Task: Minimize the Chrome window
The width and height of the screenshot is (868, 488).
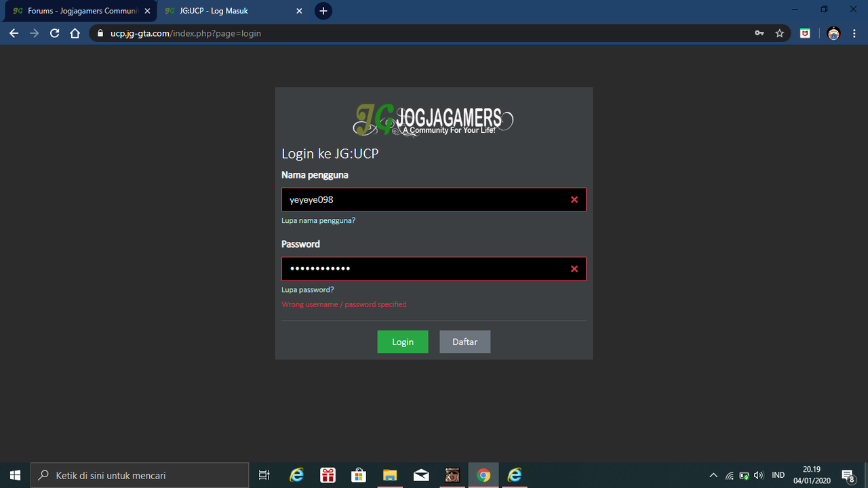Action: coord(793,9)
